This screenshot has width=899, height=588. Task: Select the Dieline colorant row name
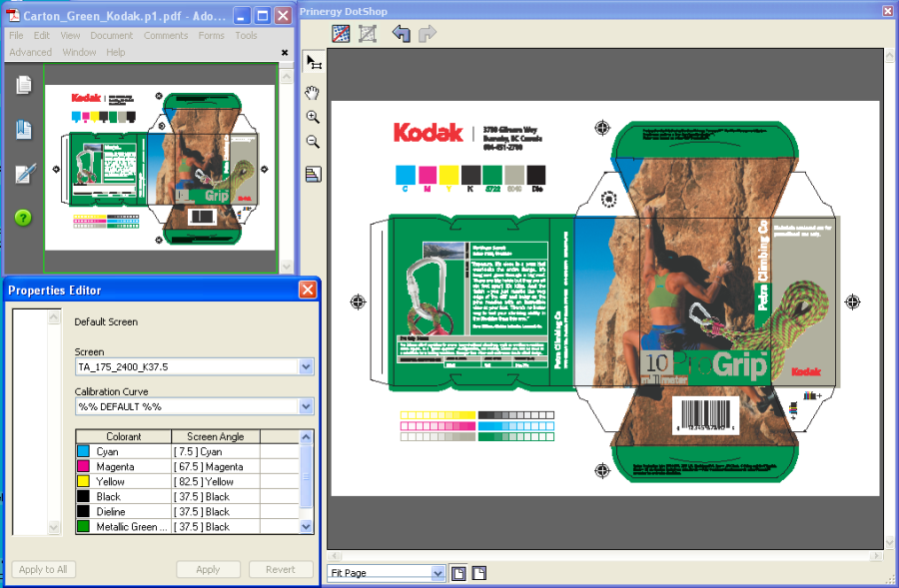point(111,511)
